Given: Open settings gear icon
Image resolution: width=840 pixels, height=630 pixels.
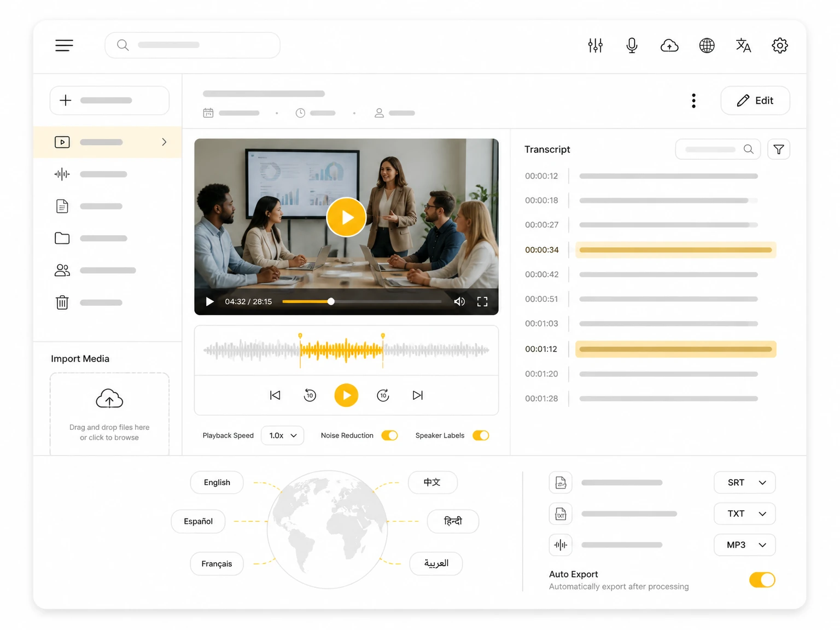Looking at the screenshot, I should coord(780,45).
